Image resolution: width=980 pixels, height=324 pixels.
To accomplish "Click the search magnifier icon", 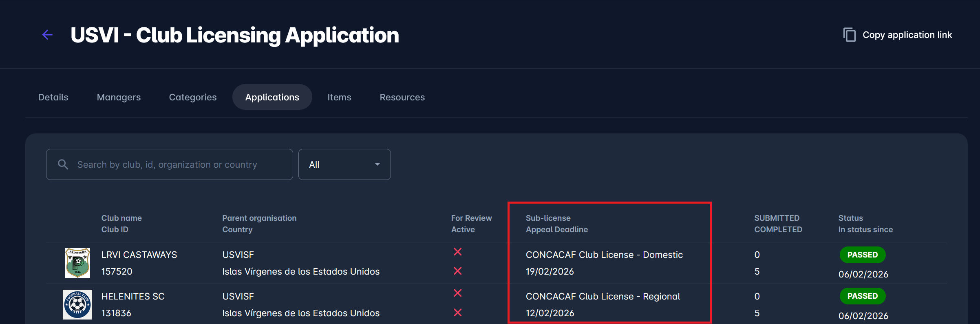I will tap(63, 164).
